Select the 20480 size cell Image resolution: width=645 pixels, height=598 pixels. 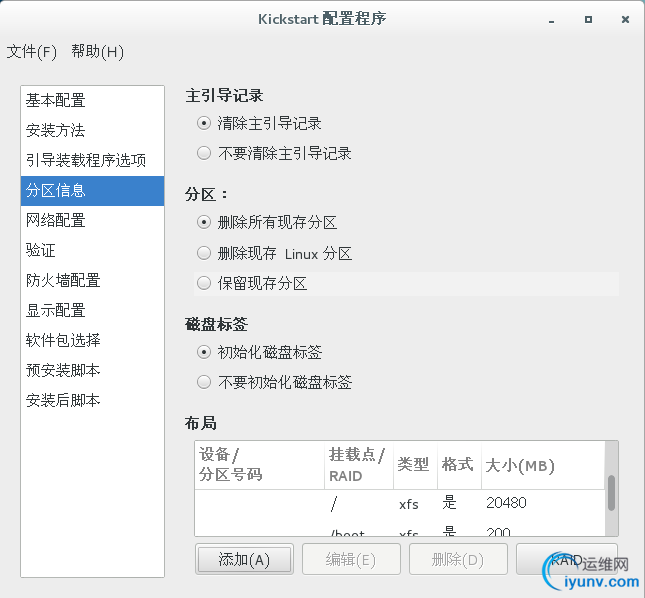[x=506, y=503]
